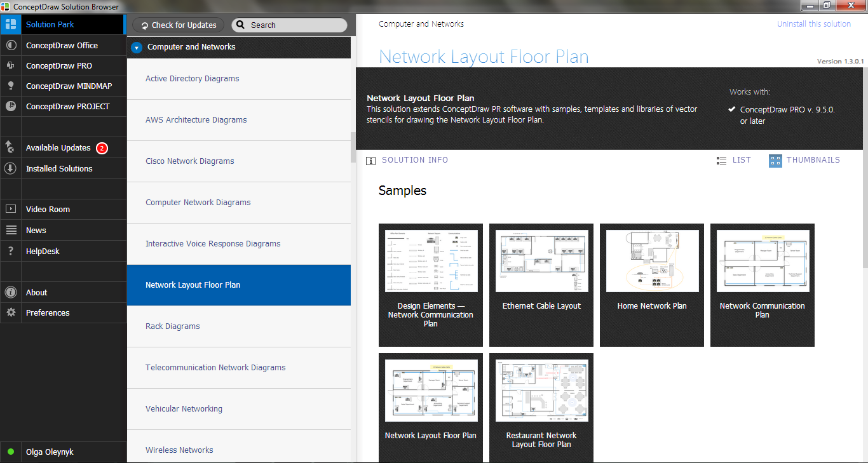This screenshot has height=463, width=868.
Task: Show Available Updates
Action: [58, 148]
